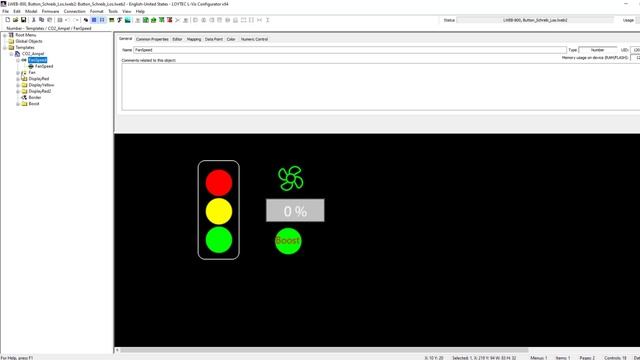
Task: Click into the comments text area
Action: click(x=380, y=87)
